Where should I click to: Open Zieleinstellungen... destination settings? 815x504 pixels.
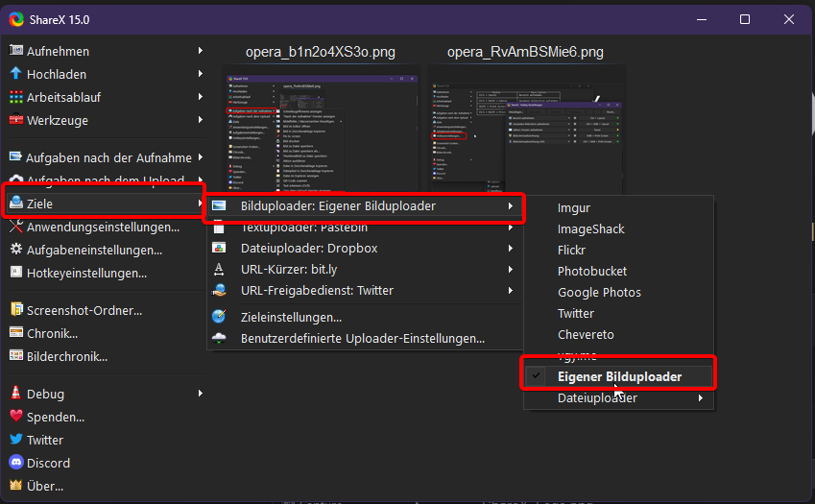[x=291, y=317]
